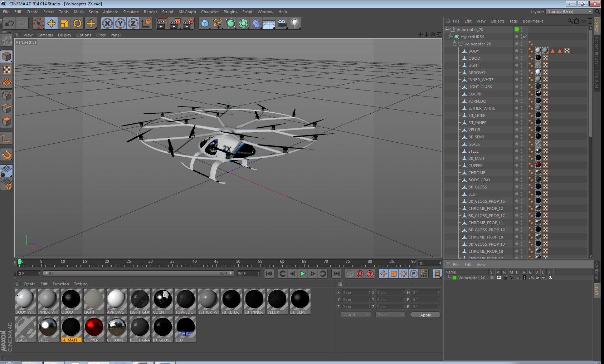Toggle the HyperNURBS enable checkmark
Screen dimensions: 604x364
pos(525,37)
